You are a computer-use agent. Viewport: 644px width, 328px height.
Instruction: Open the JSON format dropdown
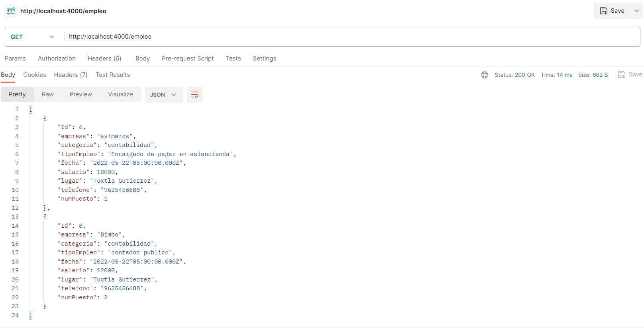[163, 95]
